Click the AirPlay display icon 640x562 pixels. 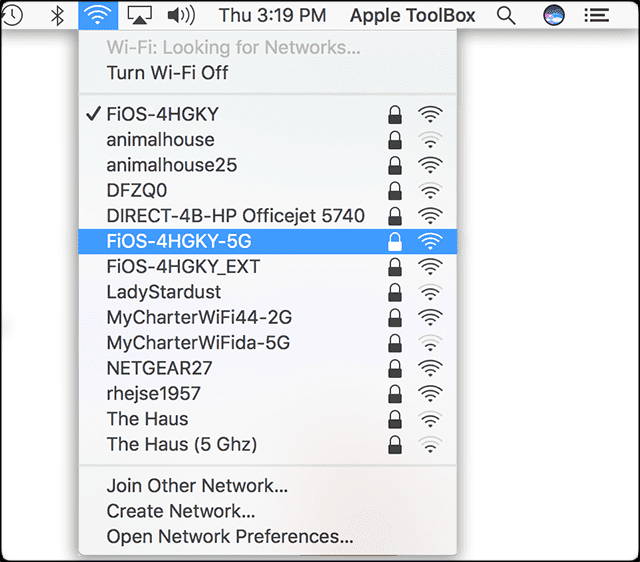140,16
